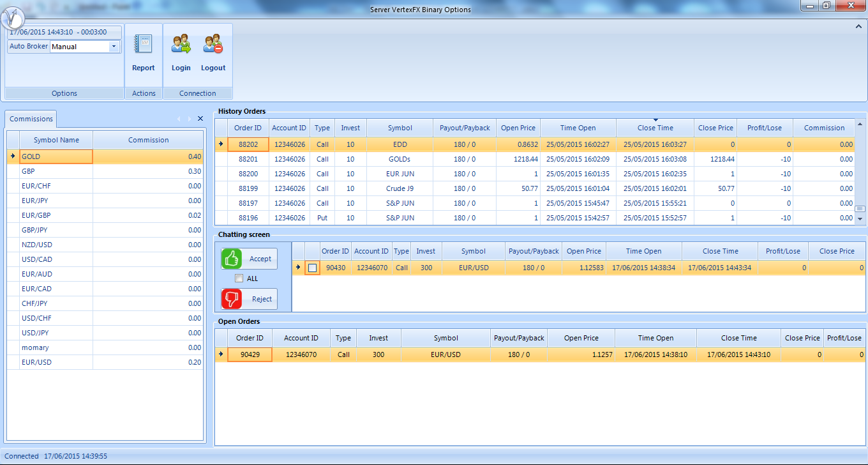The width and height of the screenshot is (868, 465).
Task: Select the Commissions tab
Action: [x=31, y=119]
